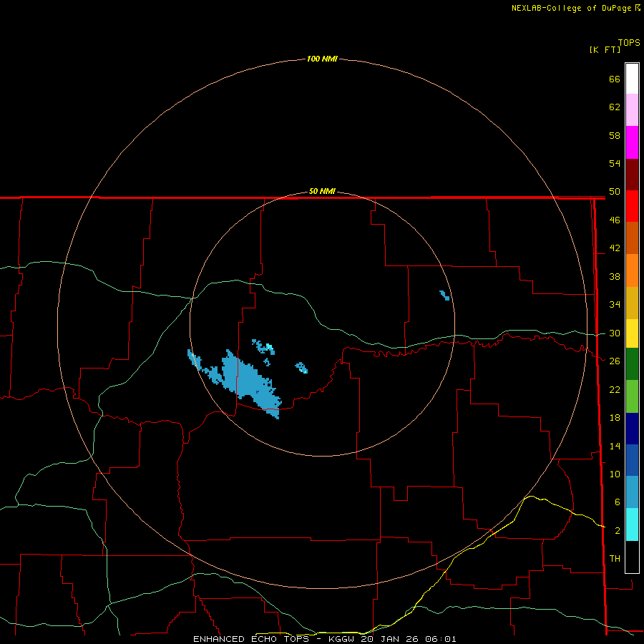The image size is (644, 644).
Task: Click the small echo with cyan pixels east of main blob
Action: (x=301, y=368)
